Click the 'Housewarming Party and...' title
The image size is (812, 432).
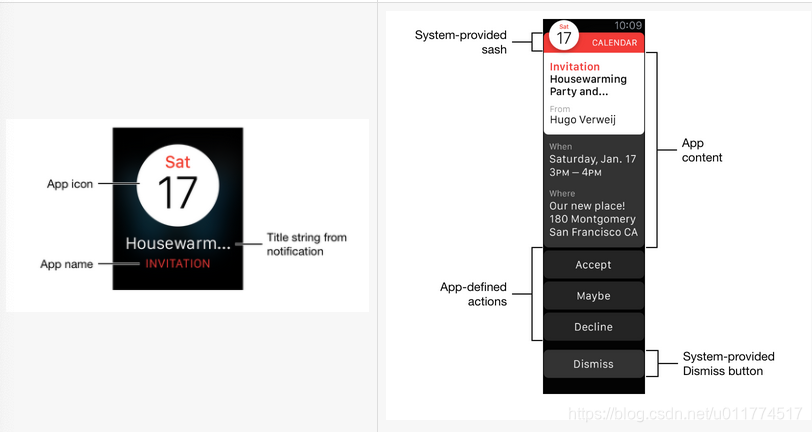coord(588,85)
